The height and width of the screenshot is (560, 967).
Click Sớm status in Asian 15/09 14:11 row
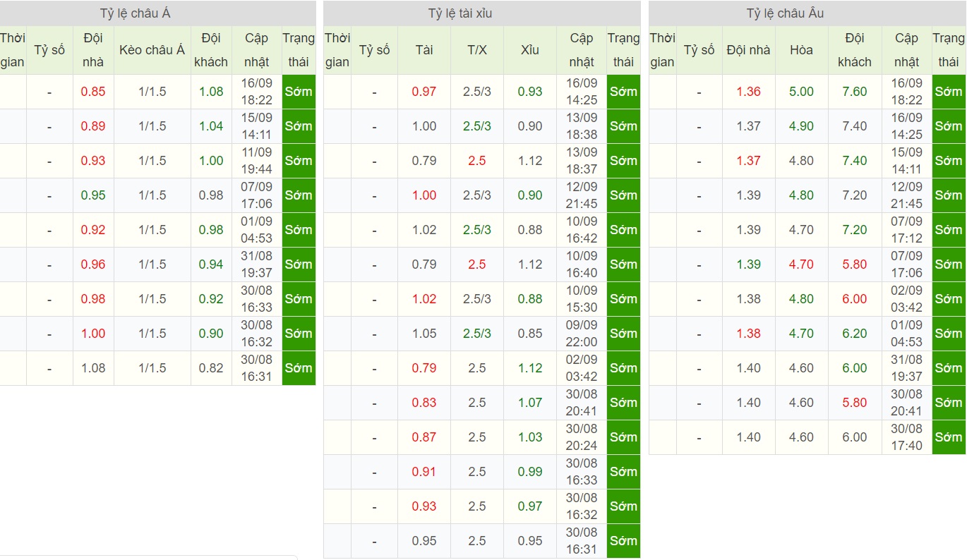[x=299, y=126]
